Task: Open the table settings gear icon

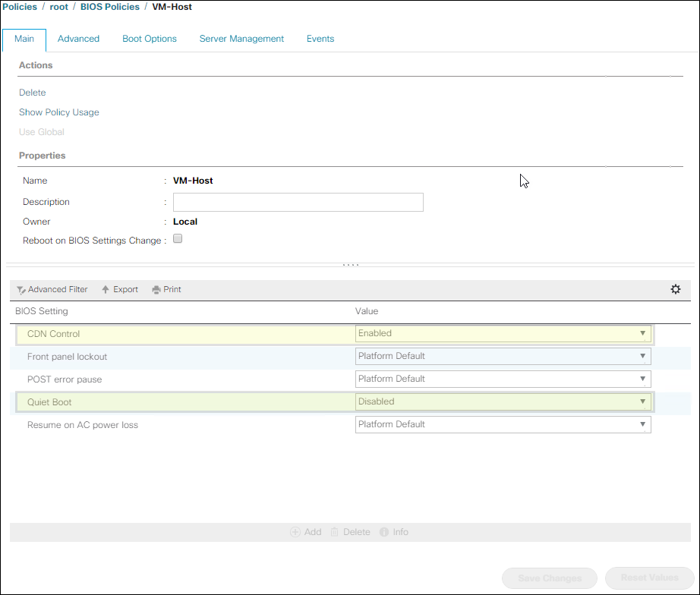Action: point(676,289)
